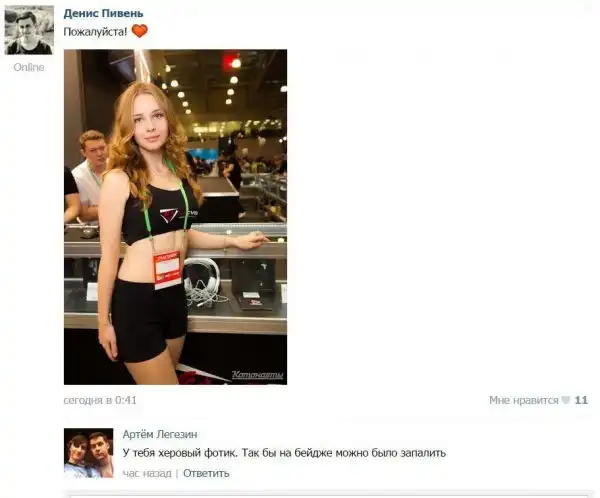Click the white headphones in the photo
Screen dimensions: 600x498
pyautogui.click(x=202, y=281)
